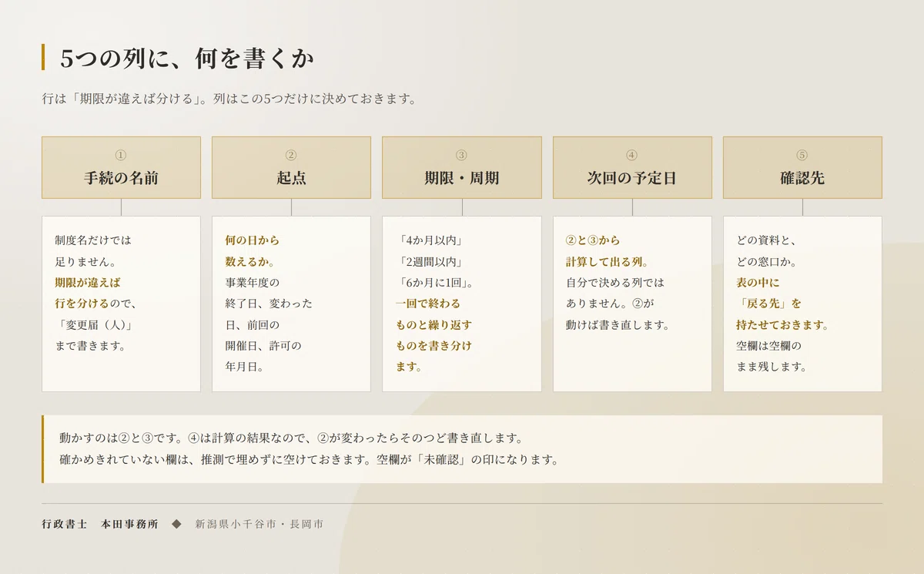Select the line 「ものを書き分け」
Image resolution: width=924 pixels, height=574 pixels.
click(434, 346)
